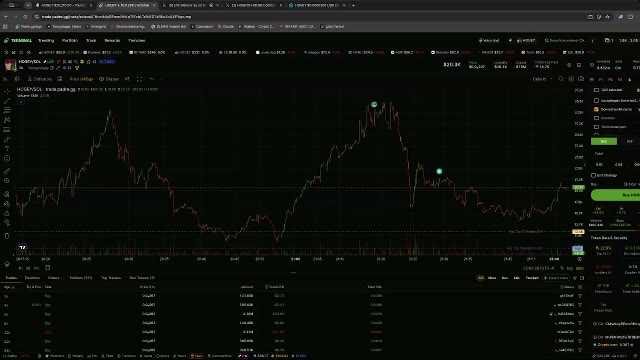Open the Portfolio menu item
The image size is (640, 360).
70,40
